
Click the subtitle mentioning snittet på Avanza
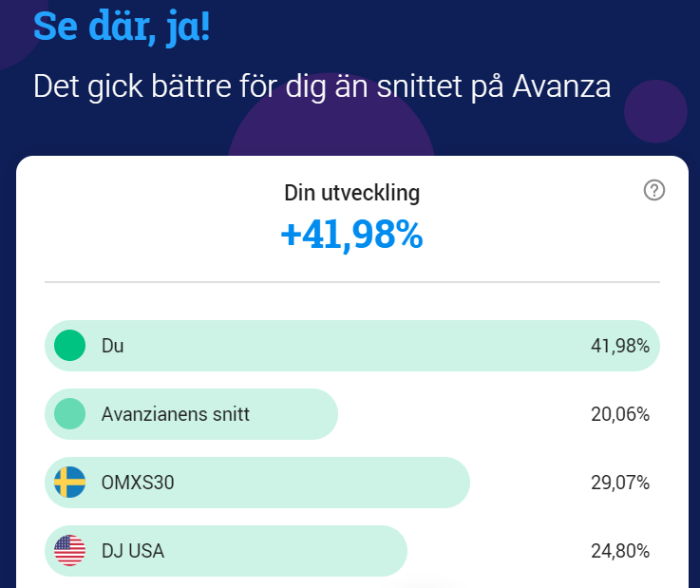coord(321,85)
